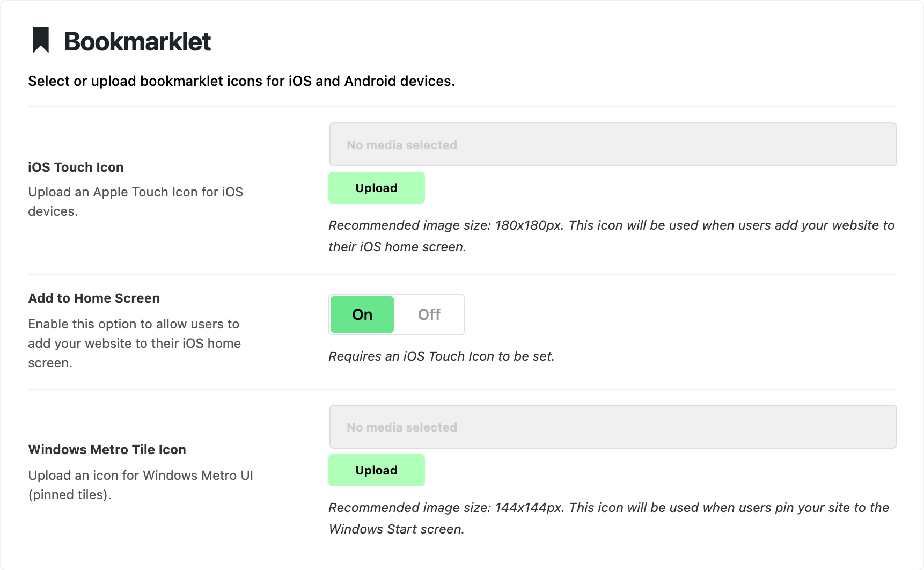The image size is (924, 570).
Task: Click the Bookmarklet bookmark icon
Action: tap(41, 40)
